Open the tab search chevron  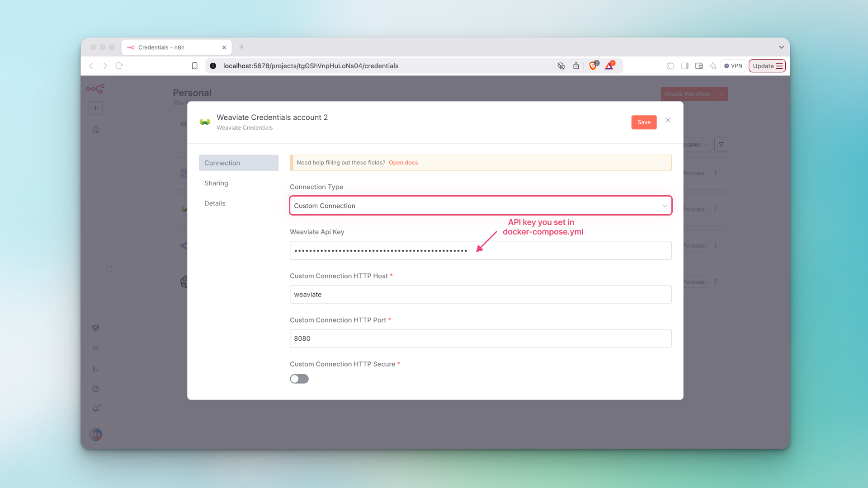tap(781, 47)
